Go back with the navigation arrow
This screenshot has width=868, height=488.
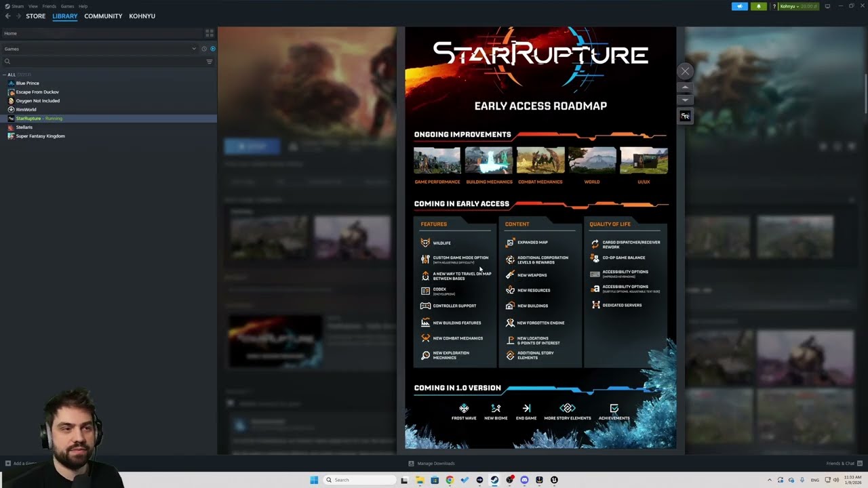(x=7, y=16)
